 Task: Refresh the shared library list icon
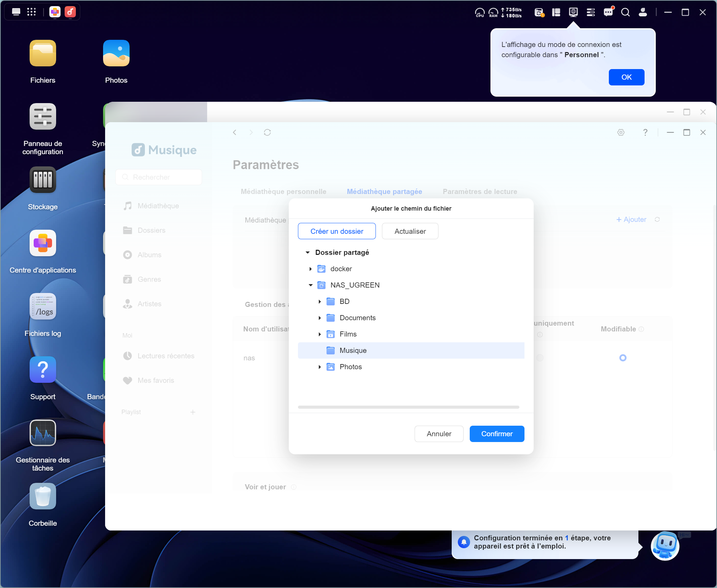(x=657, y=219)
